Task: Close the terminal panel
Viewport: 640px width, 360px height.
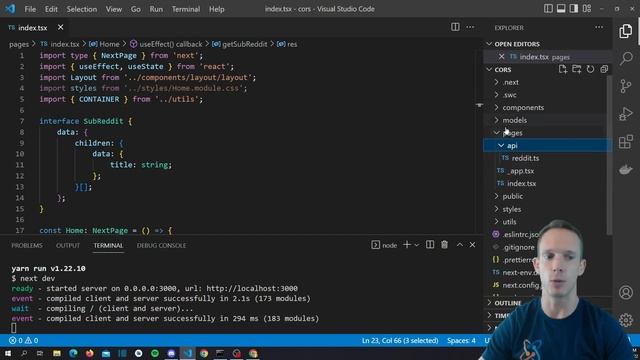Action: tap(472, 244)
